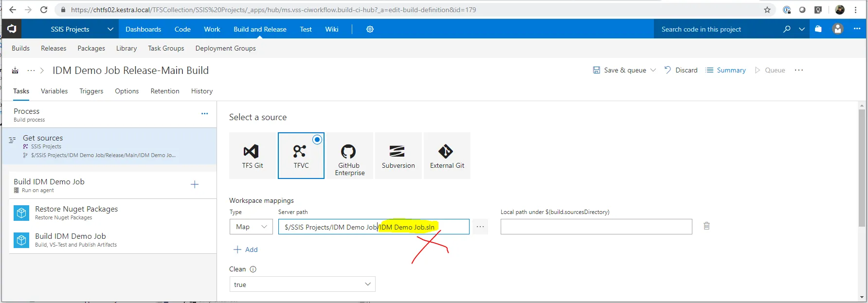Switch to the Retention tab
Image resolution: width=868 pixels, height=303 pixels.
(165, 91)
